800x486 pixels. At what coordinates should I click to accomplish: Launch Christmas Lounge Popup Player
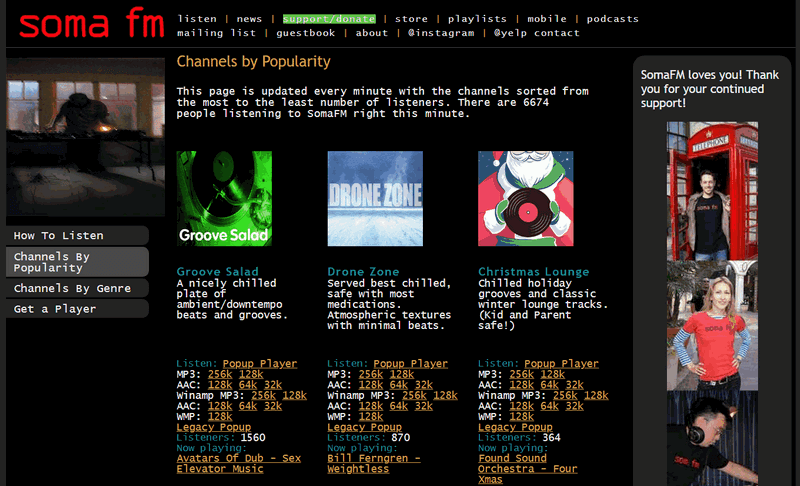561,364
